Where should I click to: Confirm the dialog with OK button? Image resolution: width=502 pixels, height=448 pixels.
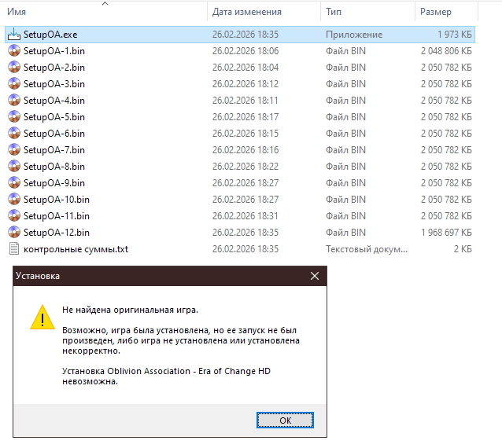tap(285, 420)
